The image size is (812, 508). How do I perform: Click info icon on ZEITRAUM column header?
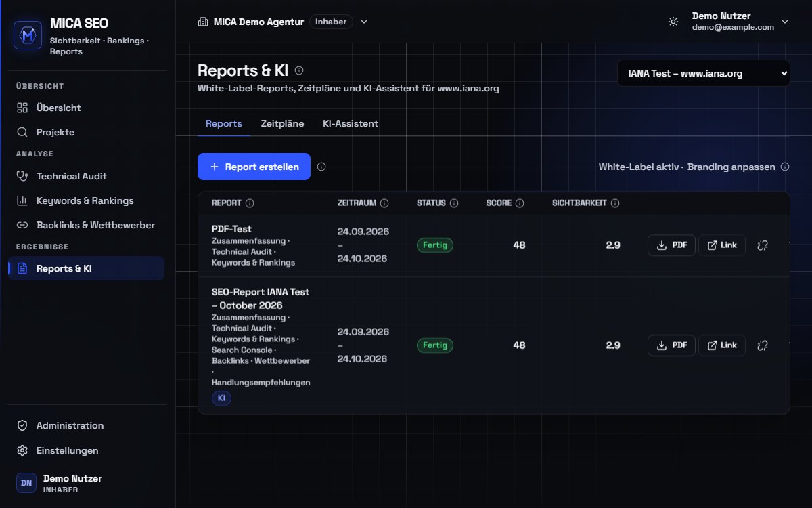384,203
